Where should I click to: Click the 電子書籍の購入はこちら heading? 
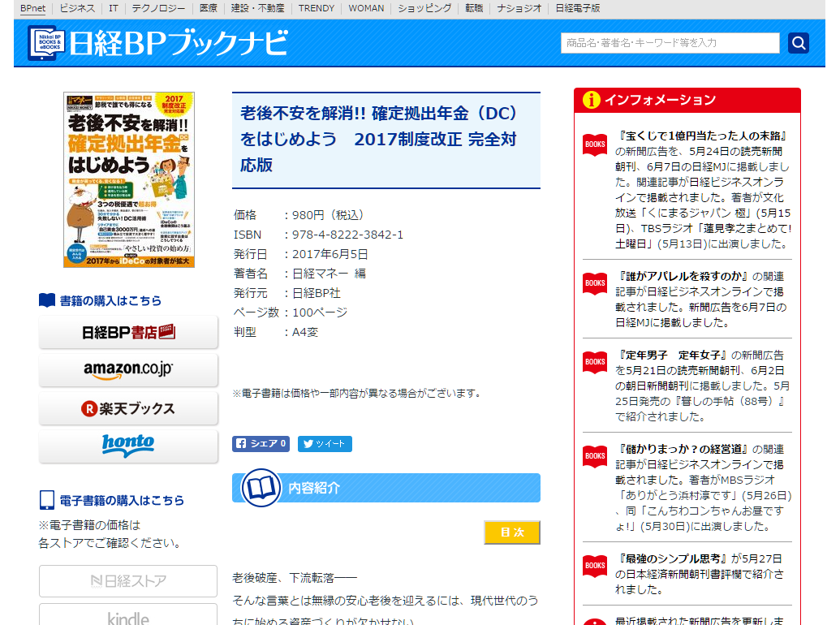click(122, 501)
